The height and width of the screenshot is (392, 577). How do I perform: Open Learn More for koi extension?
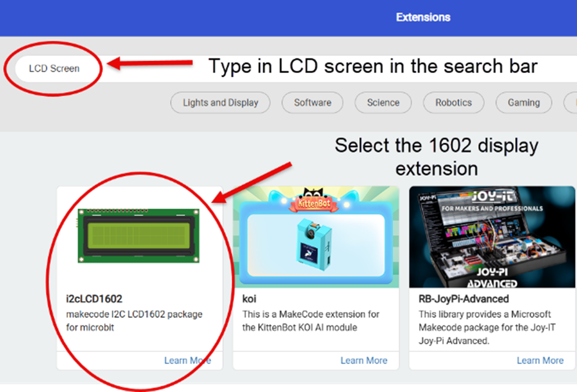point(364,360)
